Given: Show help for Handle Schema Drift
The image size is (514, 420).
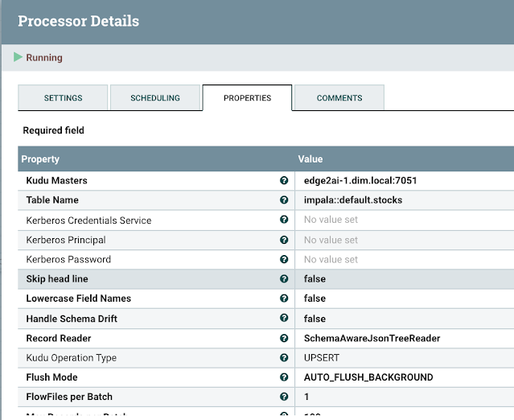Looking at the screenshot, I should pos(284,319).
